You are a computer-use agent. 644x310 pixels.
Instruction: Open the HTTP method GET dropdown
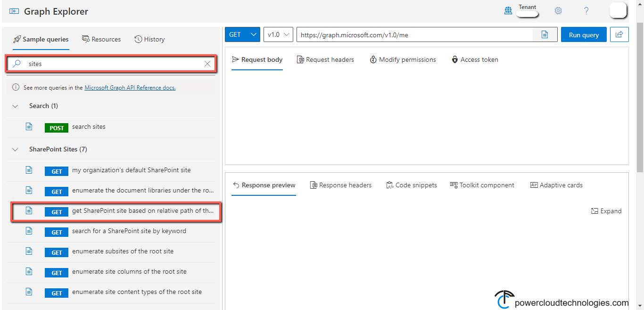click(242, 34)
